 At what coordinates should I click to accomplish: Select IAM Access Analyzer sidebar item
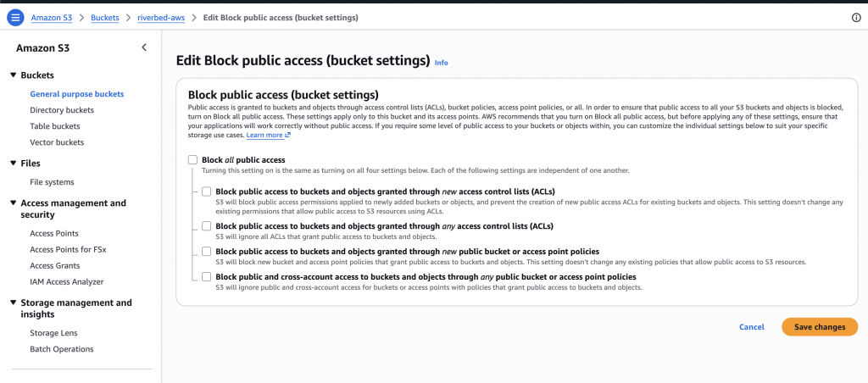click(67, 281)
